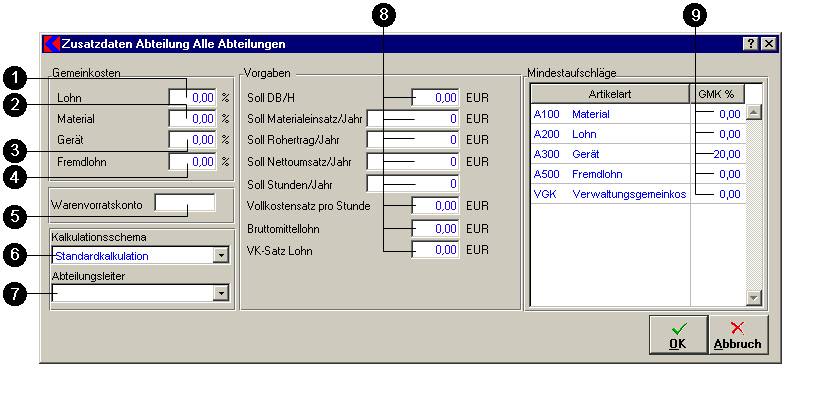Click the Mindestaufschläge scroll down arrow
The height and width of the screenshot is (397, 822).
pyautogui.click(x=753, y=298)
